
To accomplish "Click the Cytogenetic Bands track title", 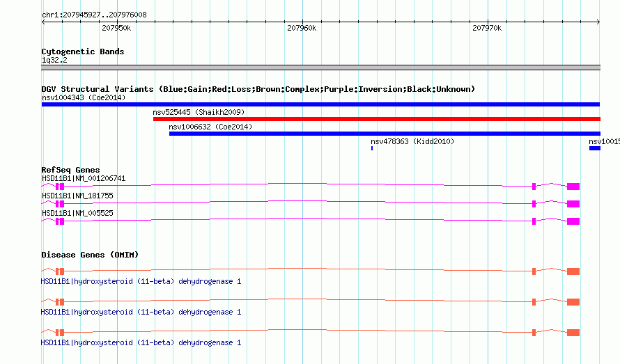I will click(83, 52).
